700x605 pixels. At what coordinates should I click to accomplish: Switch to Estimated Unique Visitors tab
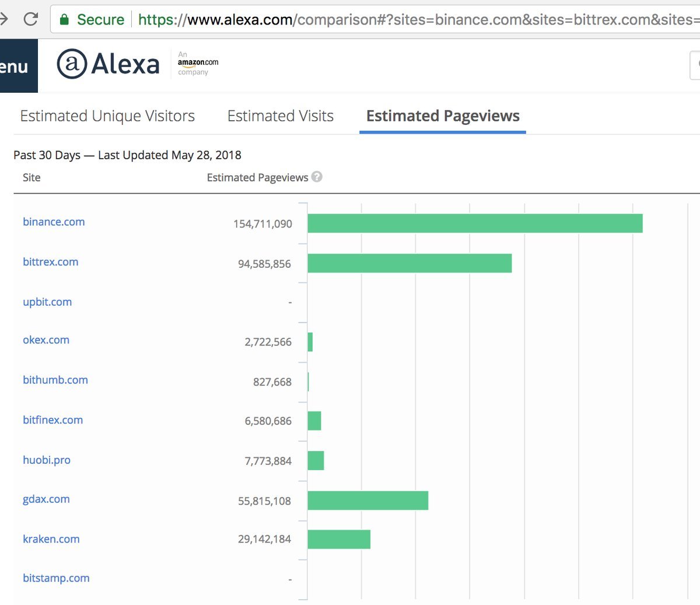click(x=107, y=116)
